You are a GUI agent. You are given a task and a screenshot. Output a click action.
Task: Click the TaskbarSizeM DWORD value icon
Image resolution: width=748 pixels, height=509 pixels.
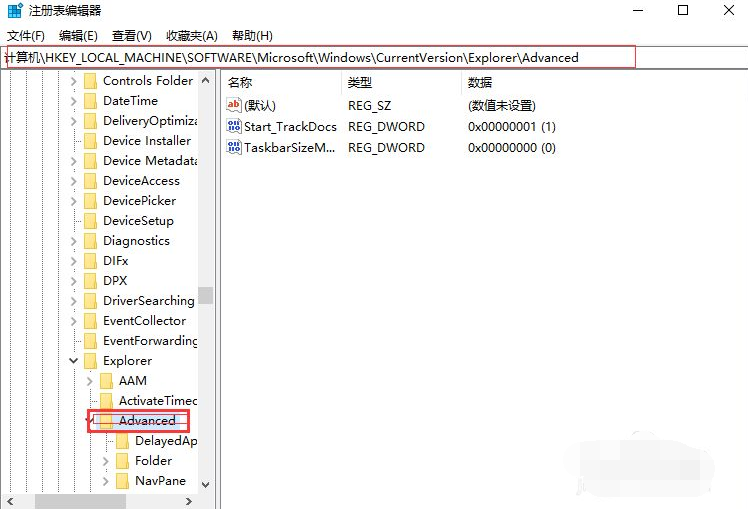235,148
